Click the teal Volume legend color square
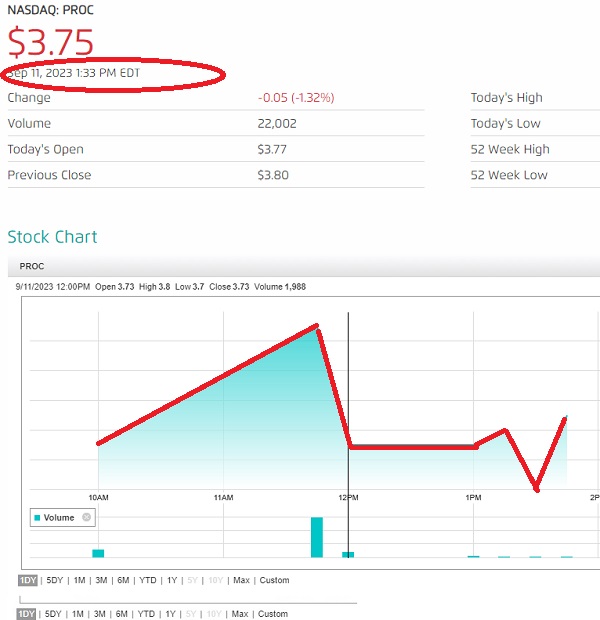The height and width of the screenshot is (620, 600). [x=38, y=518]
